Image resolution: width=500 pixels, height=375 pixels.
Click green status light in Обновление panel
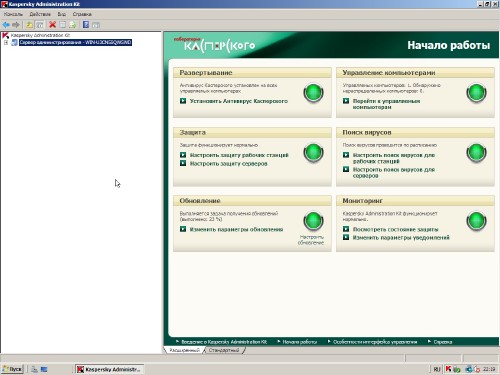313,221
